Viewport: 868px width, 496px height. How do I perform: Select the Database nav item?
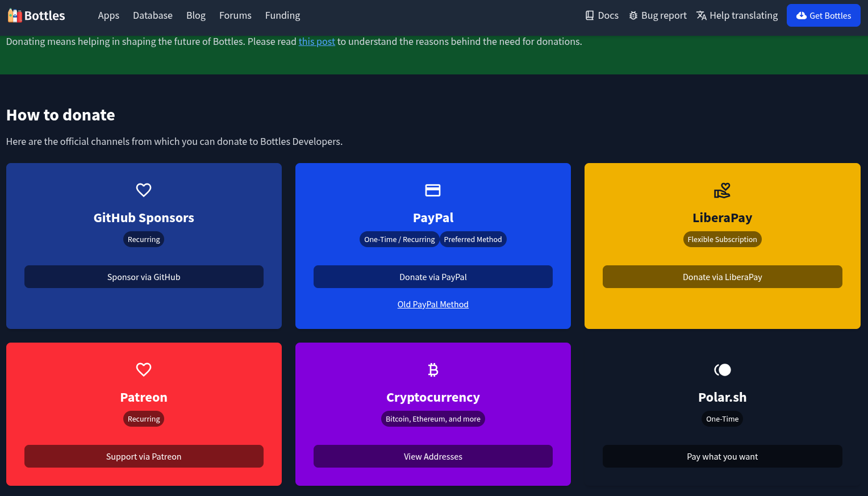152,15
